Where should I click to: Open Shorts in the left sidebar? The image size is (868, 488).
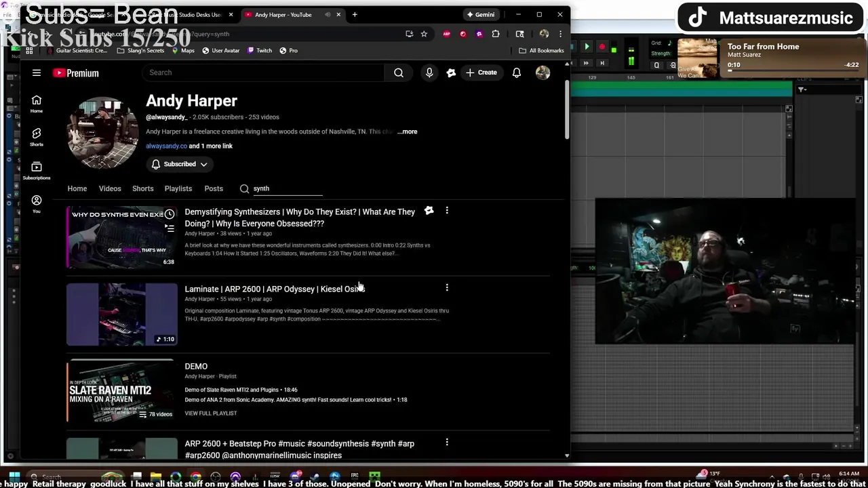[37, 137]
